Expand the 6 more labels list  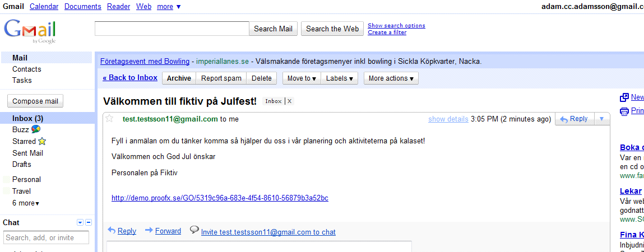(x=26, y=203)
